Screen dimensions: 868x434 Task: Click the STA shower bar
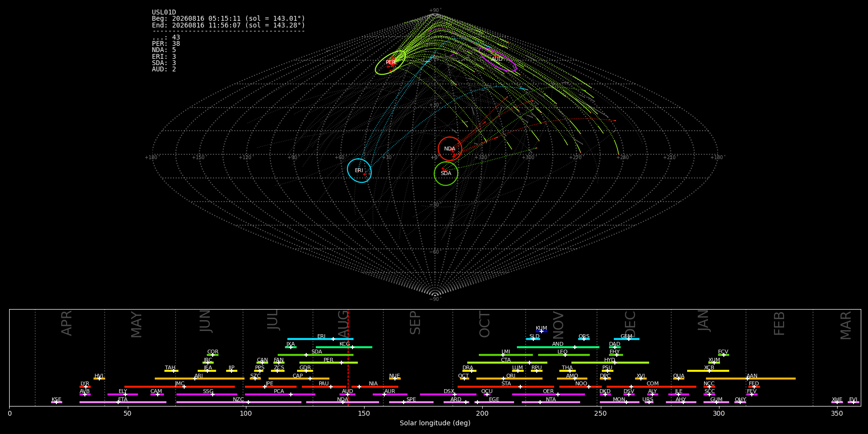(506, 387)
